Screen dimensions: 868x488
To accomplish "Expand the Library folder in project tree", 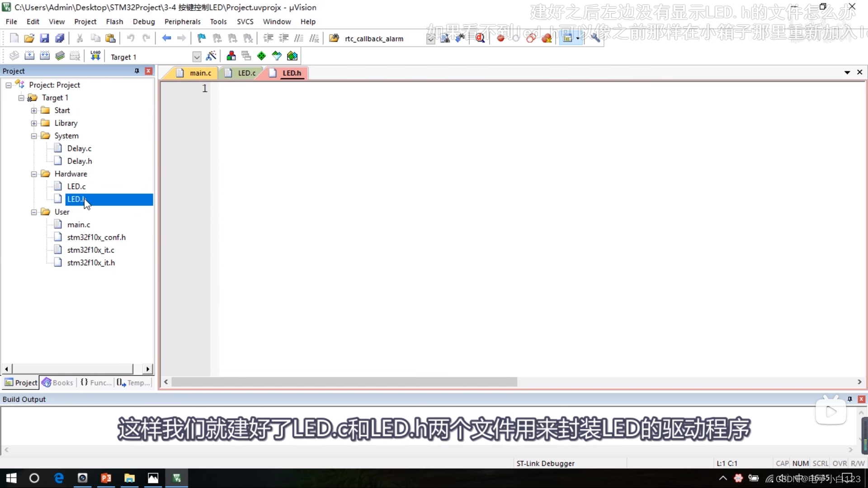I will [x=34, y=123].
